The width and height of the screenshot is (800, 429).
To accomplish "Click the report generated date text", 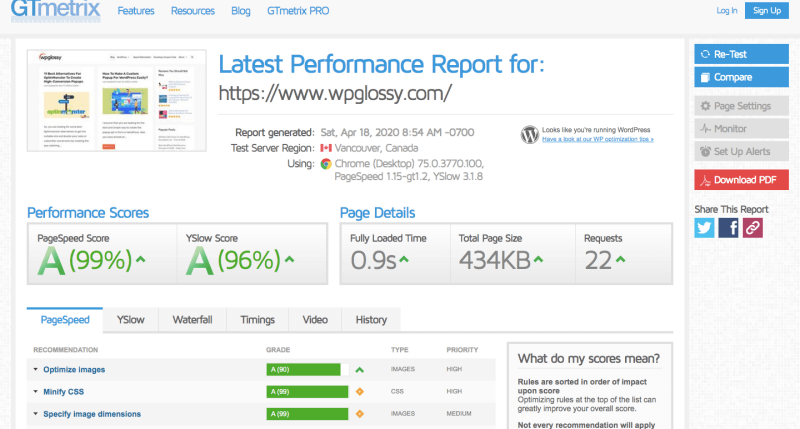I will tap(397, 132).
